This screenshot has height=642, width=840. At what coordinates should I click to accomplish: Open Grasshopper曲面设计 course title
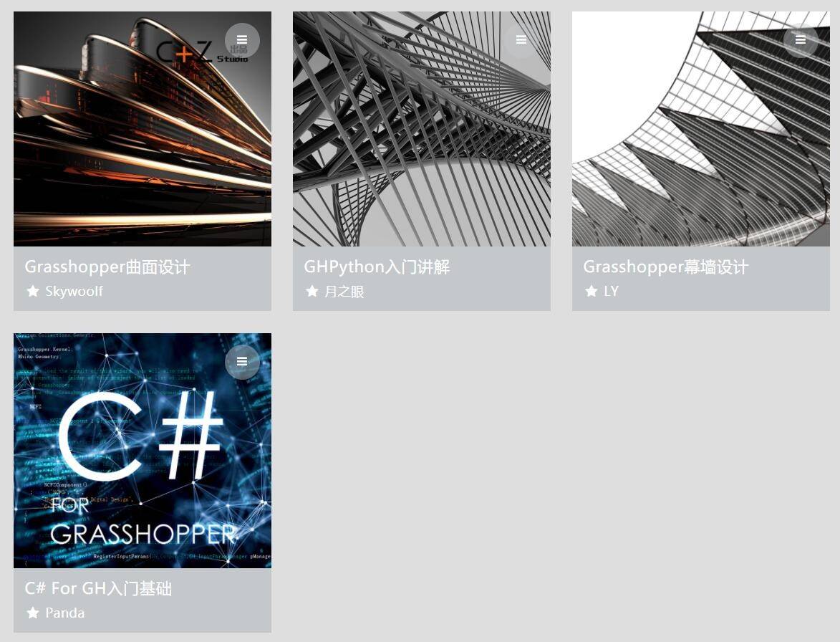pos(107,267)
